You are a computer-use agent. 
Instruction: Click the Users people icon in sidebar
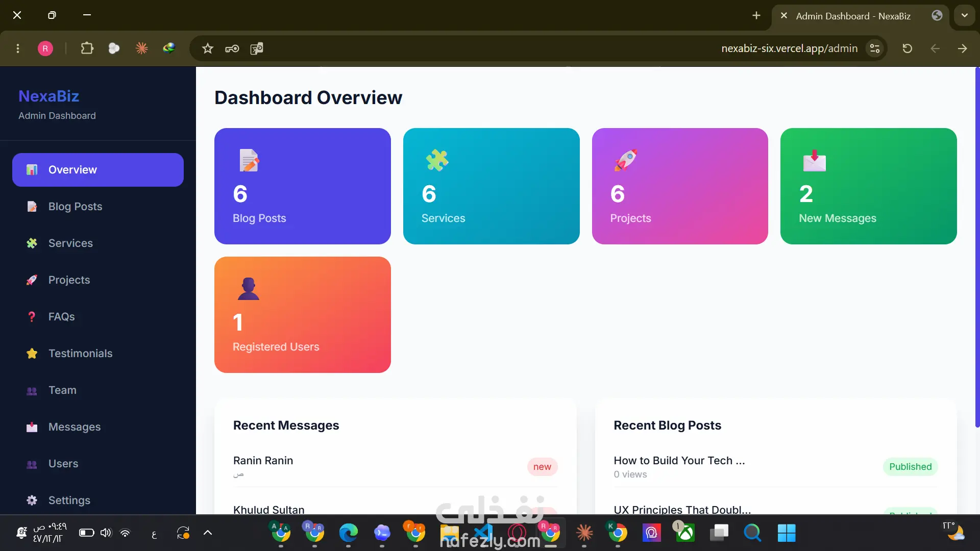tap(32, 464)
